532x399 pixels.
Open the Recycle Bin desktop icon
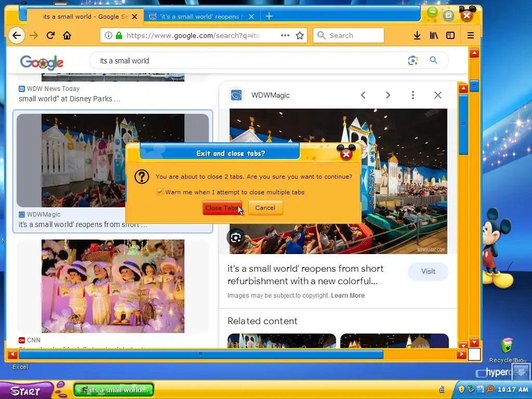tap(507, 350)
